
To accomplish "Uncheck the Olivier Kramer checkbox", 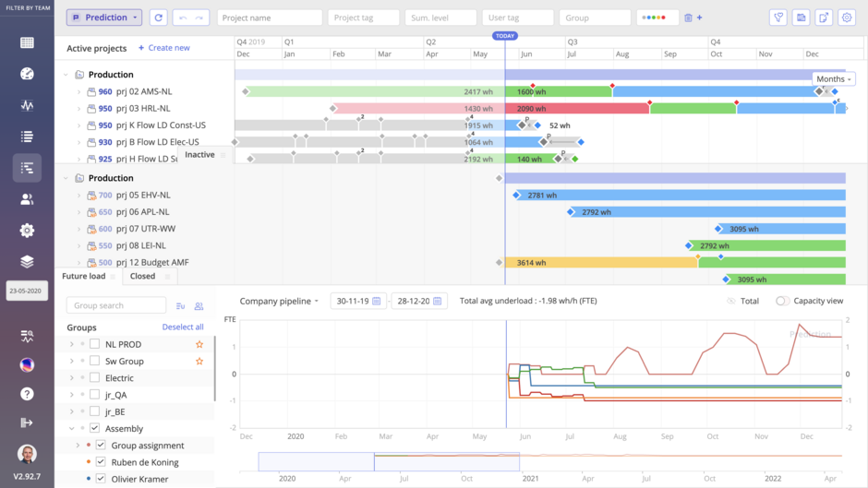I will pyautogui.click(x=101, y=479).
